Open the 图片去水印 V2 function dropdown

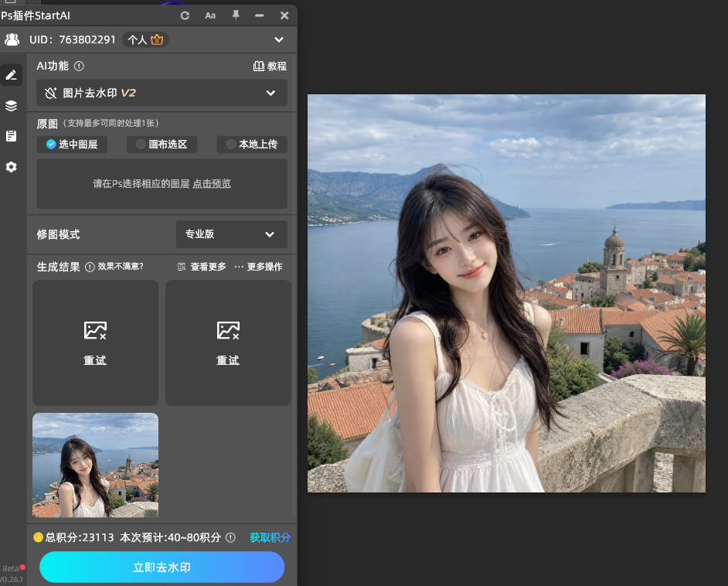162,93
